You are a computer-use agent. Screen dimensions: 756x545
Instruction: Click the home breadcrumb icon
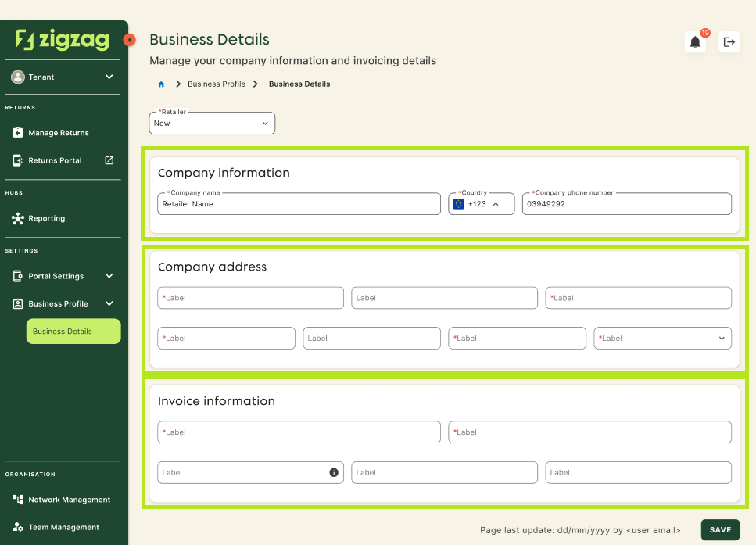pos(163,84)
